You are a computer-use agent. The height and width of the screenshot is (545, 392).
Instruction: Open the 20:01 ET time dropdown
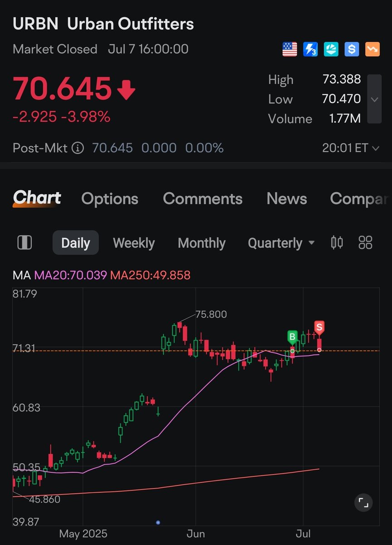pos(351,148)
